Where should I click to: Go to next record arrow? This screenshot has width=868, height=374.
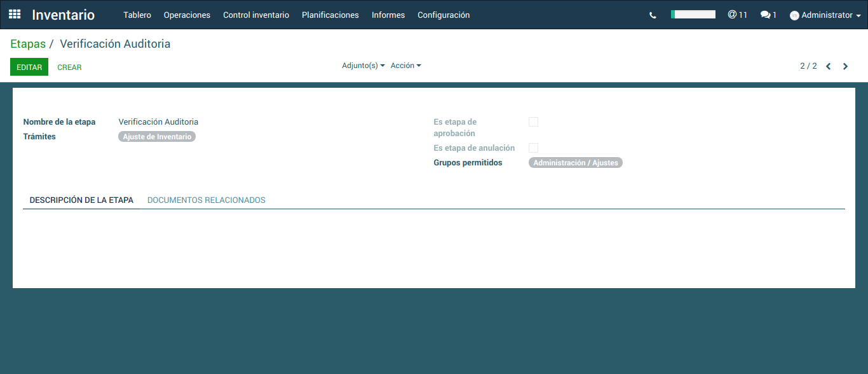pyautogui.click(x=845, y=66)
